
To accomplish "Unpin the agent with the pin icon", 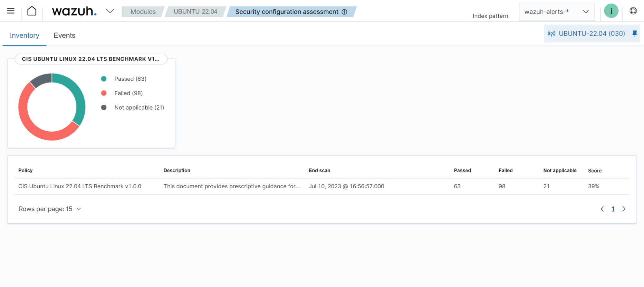I will [x=635, y=34].
